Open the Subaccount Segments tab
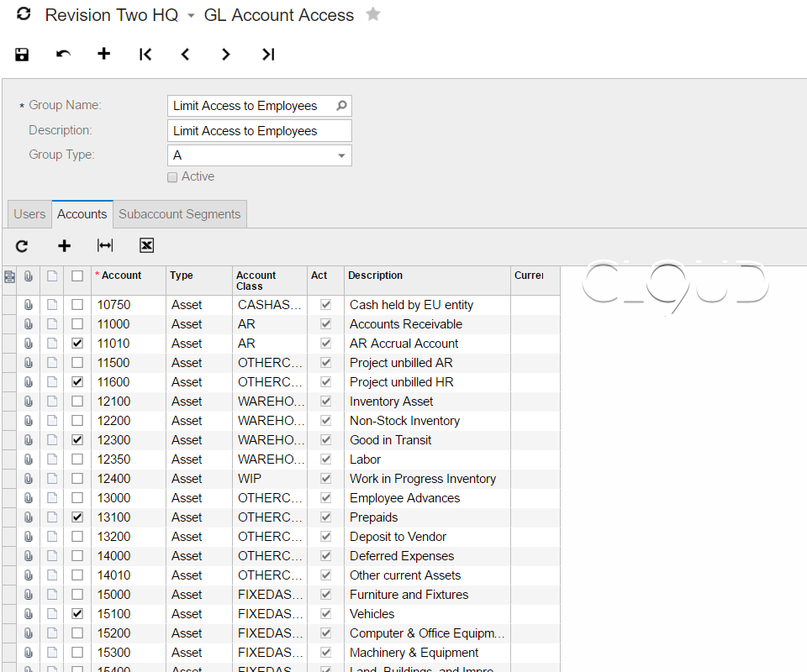 tap(180, 214)
